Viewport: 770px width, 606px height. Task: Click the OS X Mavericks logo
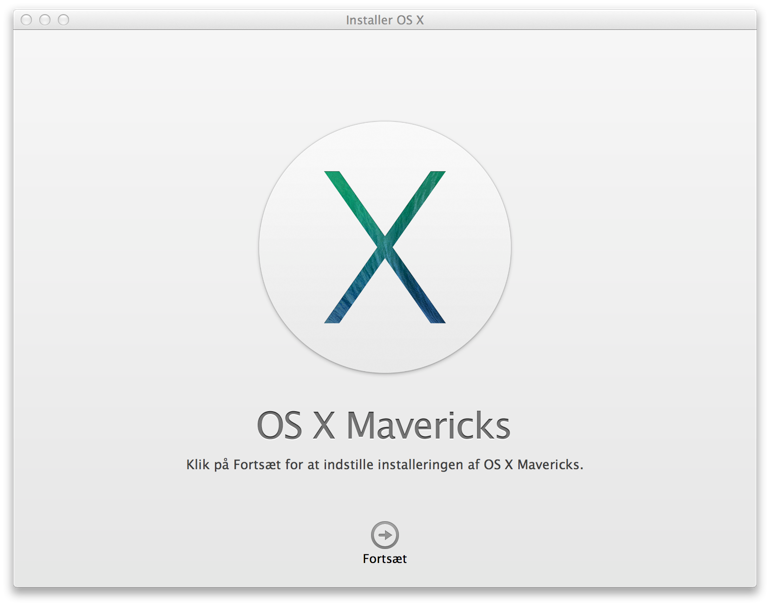pyautogui.click(x=385, y=247)
